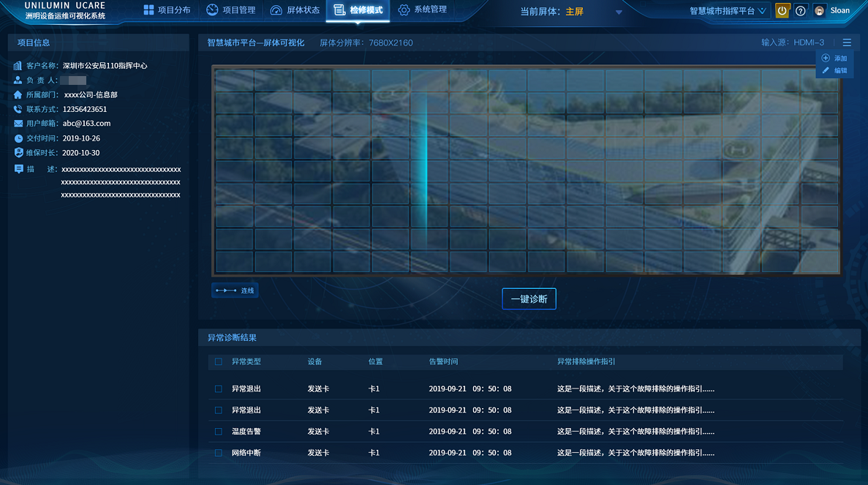Viewport: 868px width, 485px height.
Task: Open the 智慧城市指挥平台 dropdown
Action: [x=726, y=10]
